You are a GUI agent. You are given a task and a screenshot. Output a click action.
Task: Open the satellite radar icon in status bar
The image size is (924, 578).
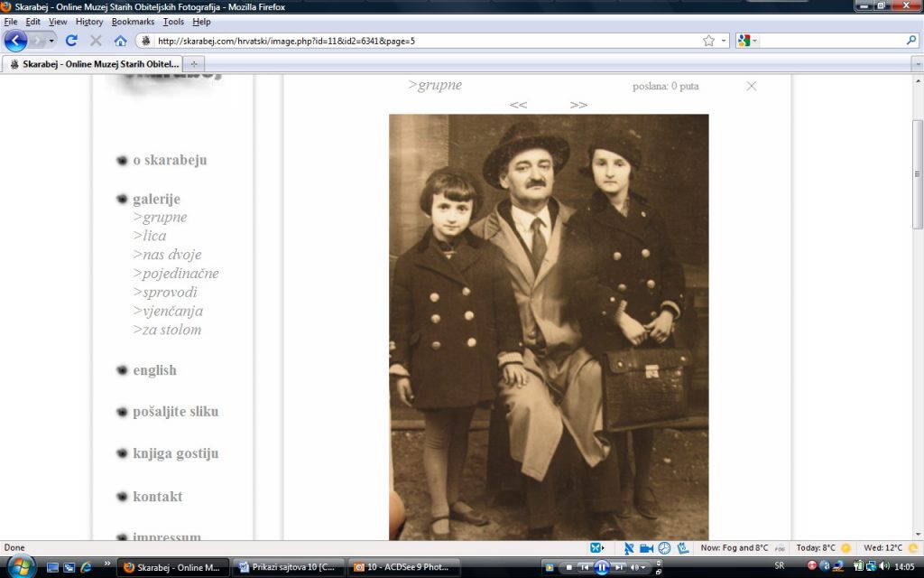pyautogui.click(x=629, y=548)
